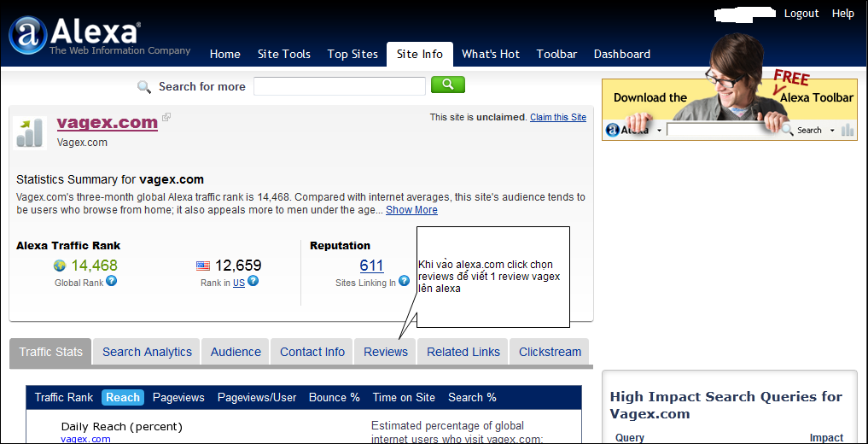Select the Reach chart option
868x444 pixels.
tap(123, 398)
